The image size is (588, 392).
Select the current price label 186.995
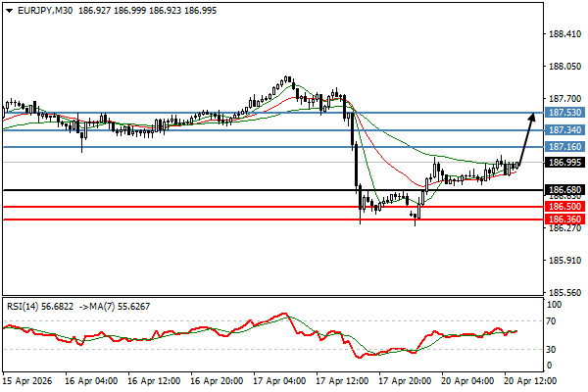[563, 163]
